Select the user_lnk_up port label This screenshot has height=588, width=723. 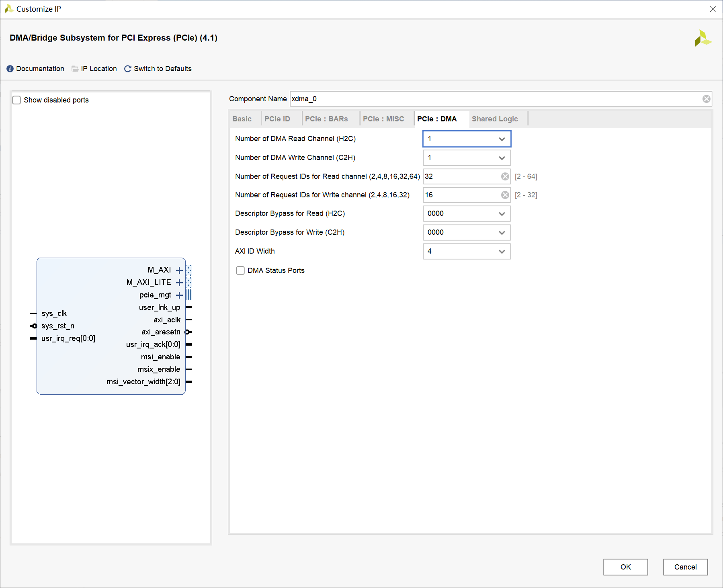[x=160, y=307]
